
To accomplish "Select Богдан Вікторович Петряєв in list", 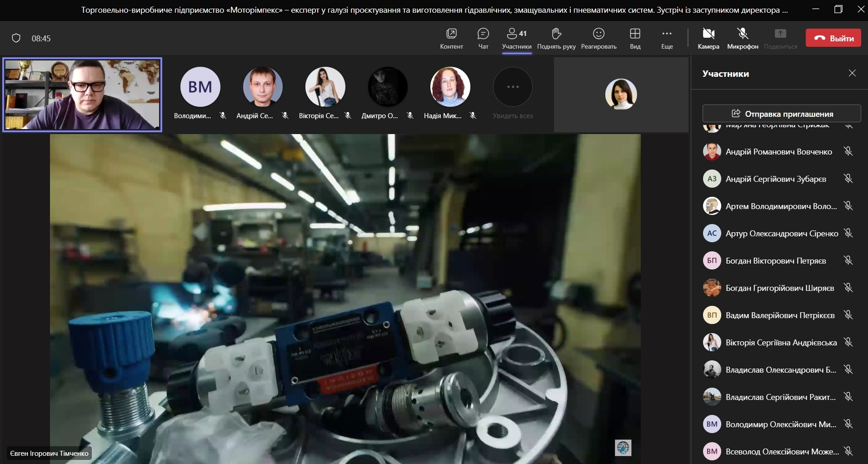I will [x=778, y=261].
